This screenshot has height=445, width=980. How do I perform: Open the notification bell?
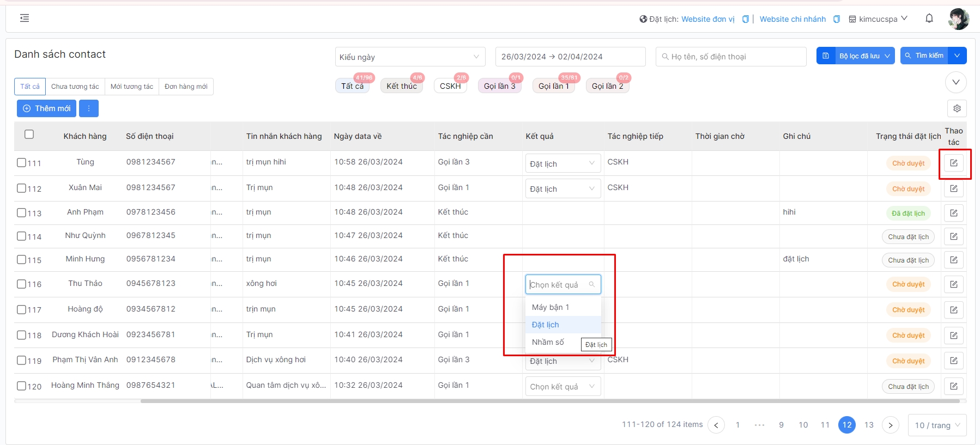[x=929, y=19]
